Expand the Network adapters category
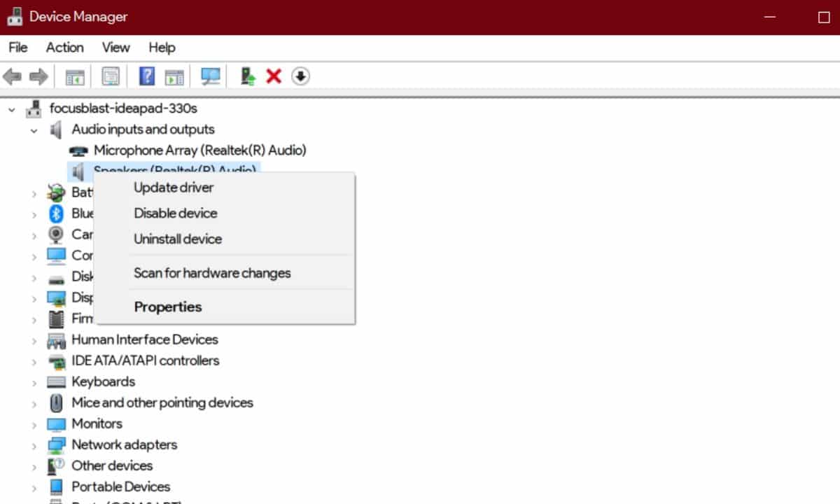This screenshot has width=840, height=504. click(34, 445)
